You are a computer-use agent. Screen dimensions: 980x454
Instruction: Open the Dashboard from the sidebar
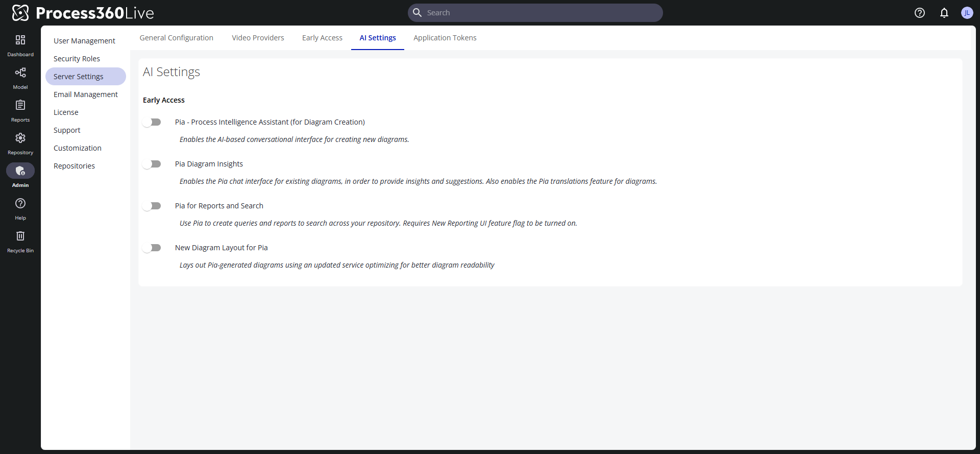click(20, 45)
